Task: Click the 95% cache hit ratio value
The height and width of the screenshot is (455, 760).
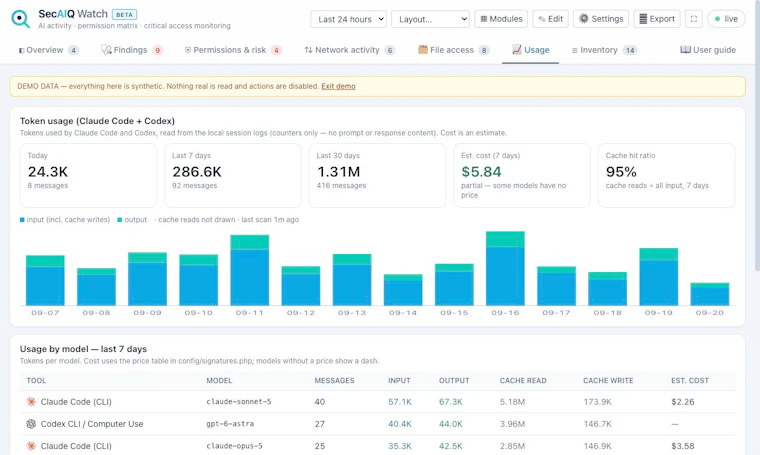Action: [x=621, y=172]
